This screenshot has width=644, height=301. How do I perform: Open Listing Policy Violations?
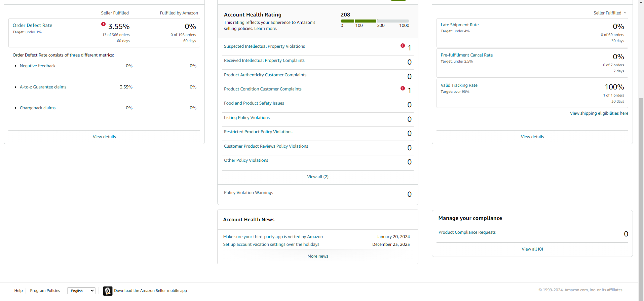(247, 118)
